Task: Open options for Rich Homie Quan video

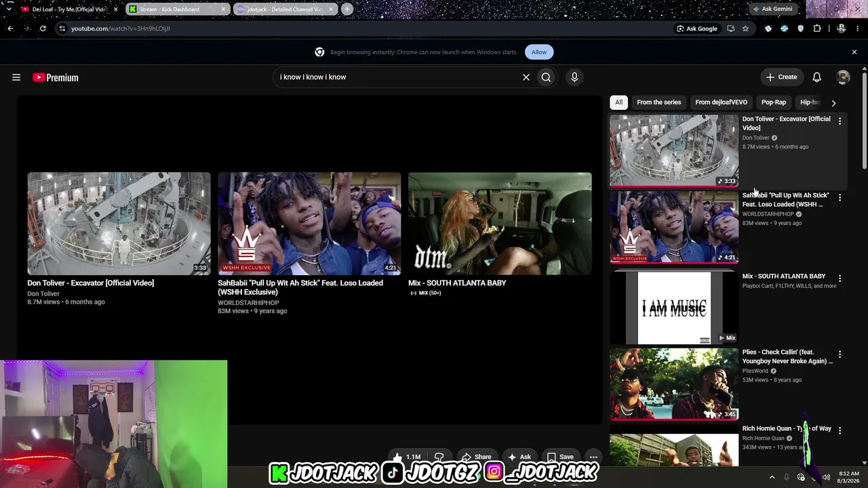Action: coord(840,430)
